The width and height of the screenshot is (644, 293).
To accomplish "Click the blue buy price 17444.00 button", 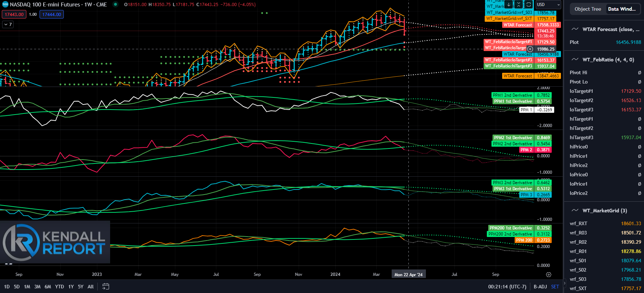I will (x=52, y=14).
